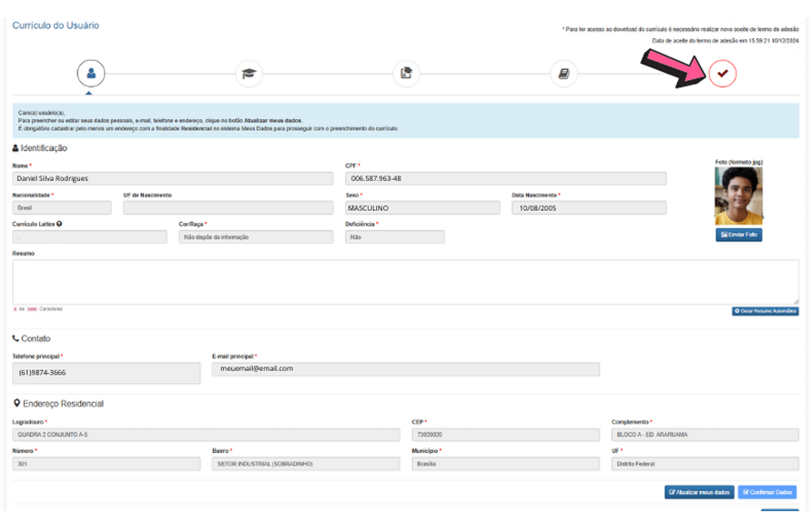Image resolution: width=812 pixels, height=523 pixels.
Task: Go to the graduation cap education step
Action: 249,74
